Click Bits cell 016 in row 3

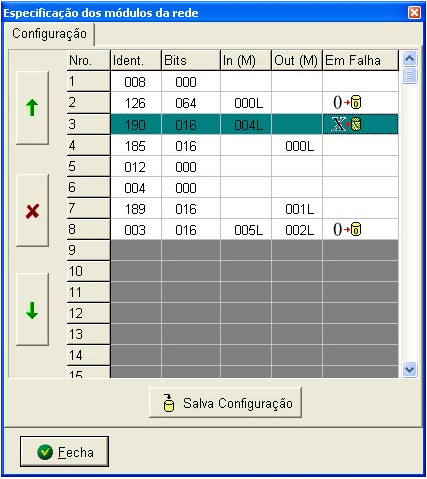[191, 124]
